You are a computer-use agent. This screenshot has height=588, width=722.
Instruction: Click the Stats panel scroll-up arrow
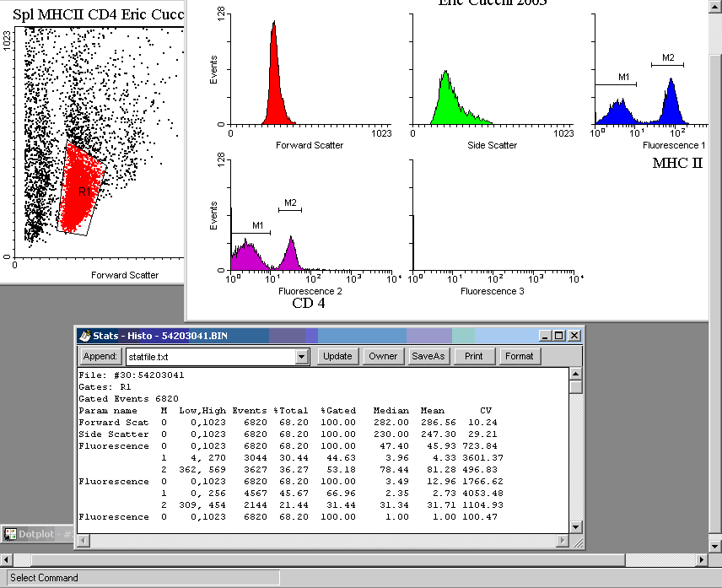(575, 374)
